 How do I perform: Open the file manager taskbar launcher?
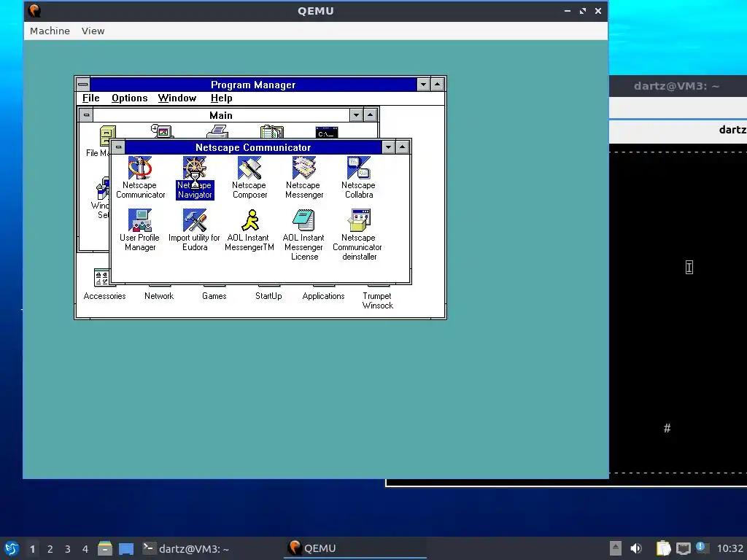(x=105, y=548)
